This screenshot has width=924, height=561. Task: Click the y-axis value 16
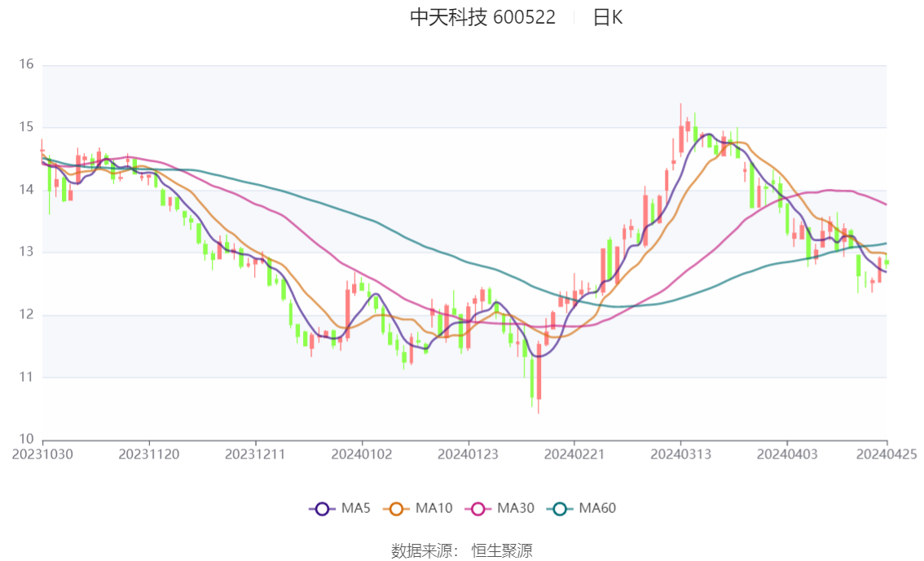point(27,64)
